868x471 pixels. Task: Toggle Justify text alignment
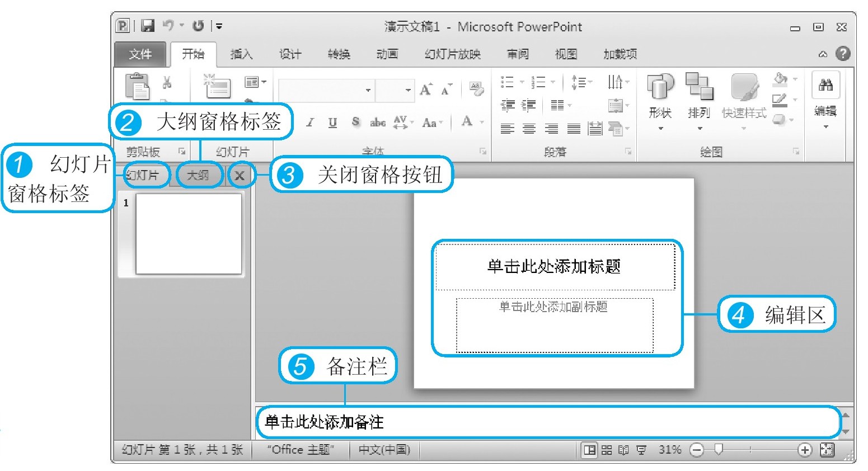pyautogui.click(x=574, y=129)
